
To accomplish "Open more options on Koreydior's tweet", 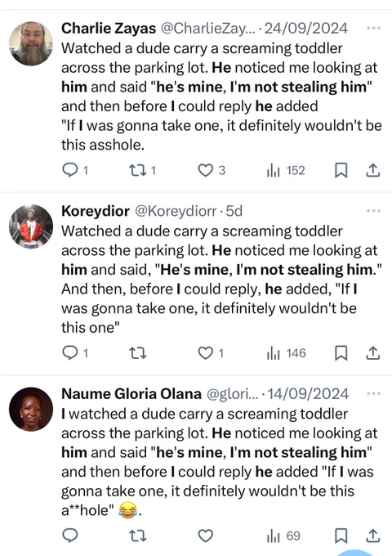I will (x=373, y=211).
